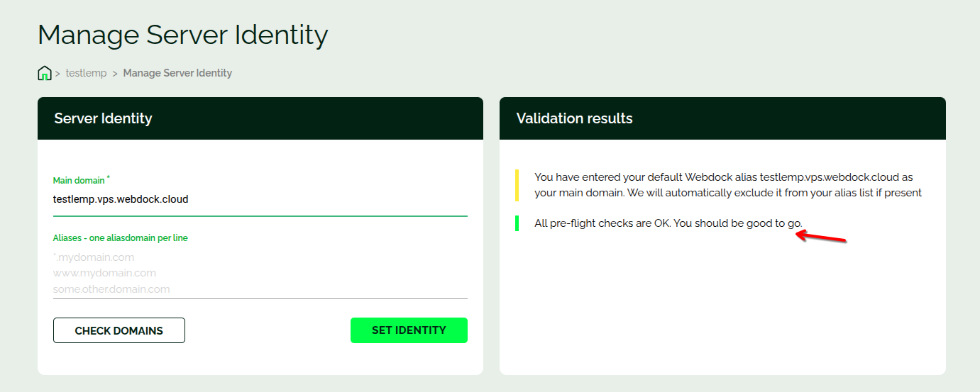Click the pre-flight checks OK message

tap(668, 223)
